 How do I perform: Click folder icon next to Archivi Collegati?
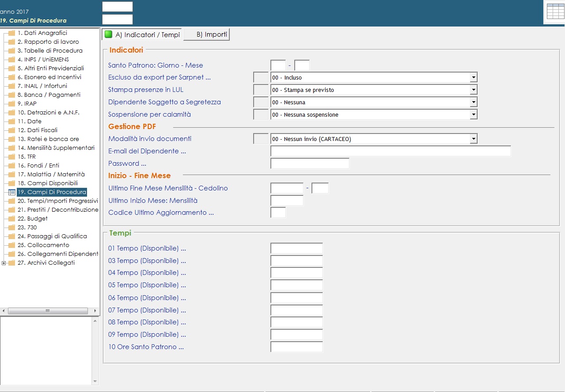point(12,263)
